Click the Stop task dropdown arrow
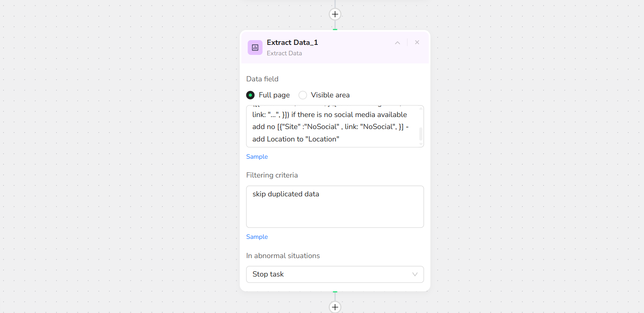The image size is (644, 313). [x=414, y=274]
